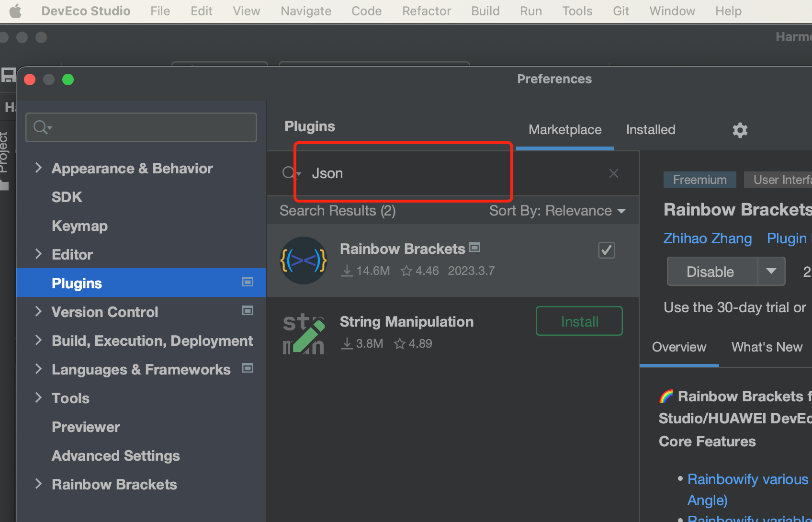Open the Refactor menu
This screenshot has height=522, width=812.
[427, 11]
